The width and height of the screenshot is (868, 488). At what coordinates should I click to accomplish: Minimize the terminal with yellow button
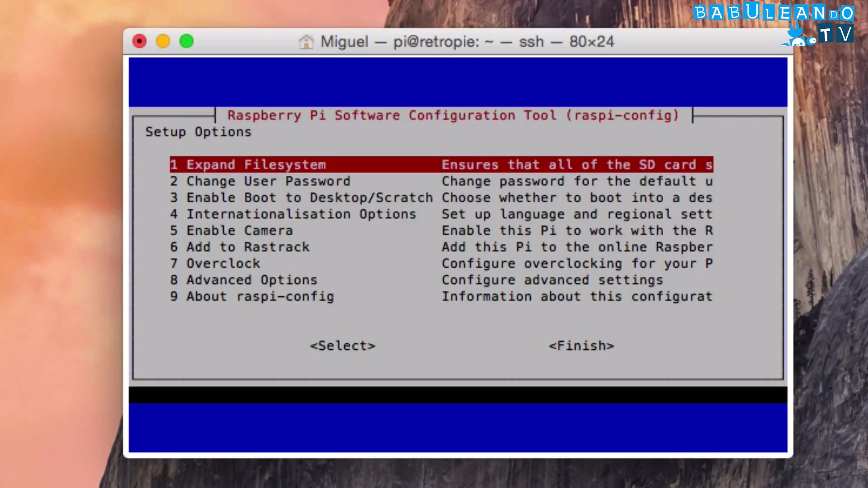163,42
